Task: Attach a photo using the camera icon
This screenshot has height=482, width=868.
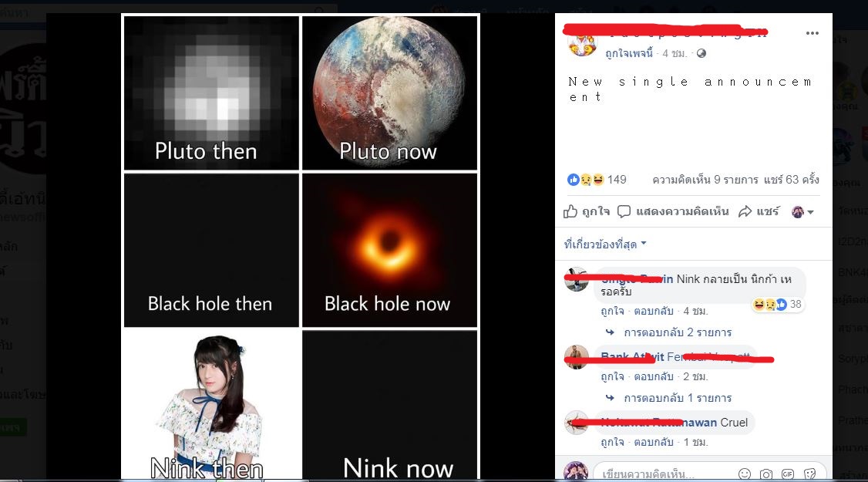Action: pyautogui.click(x=766, y=474)
